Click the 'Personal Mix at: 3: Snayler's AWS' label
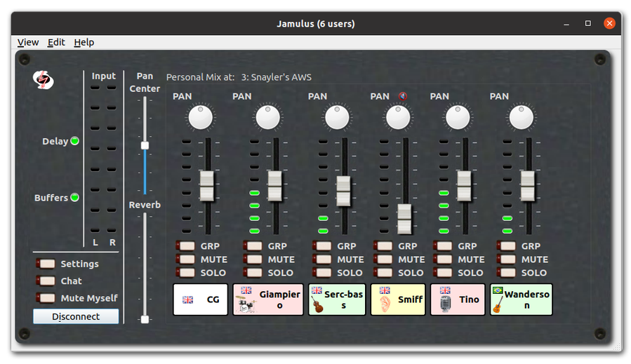Image resolution: width=631 pixels, height=364 pixels. 239,77
